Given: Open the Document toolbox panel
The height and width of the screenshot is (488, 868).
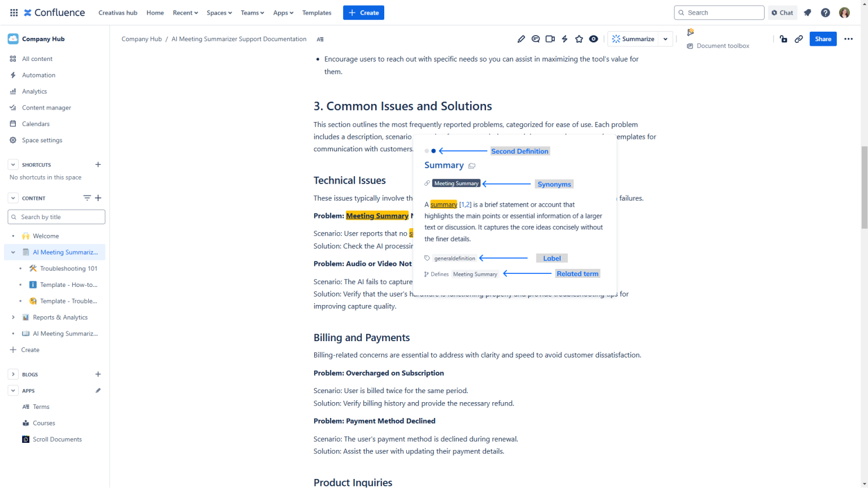Looking at the screenshot, I should [x=718, y=46].
